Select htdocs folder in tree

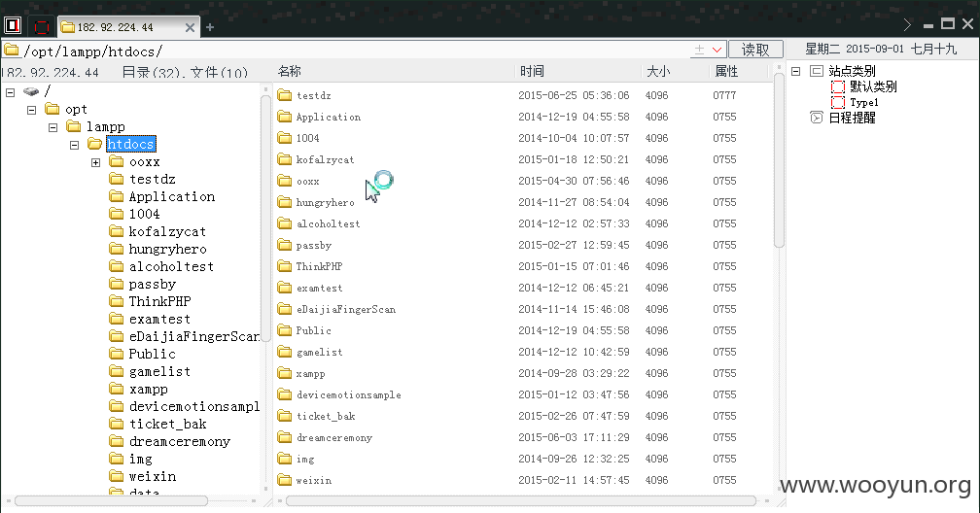pyautogui.click(x=130, y=145)
